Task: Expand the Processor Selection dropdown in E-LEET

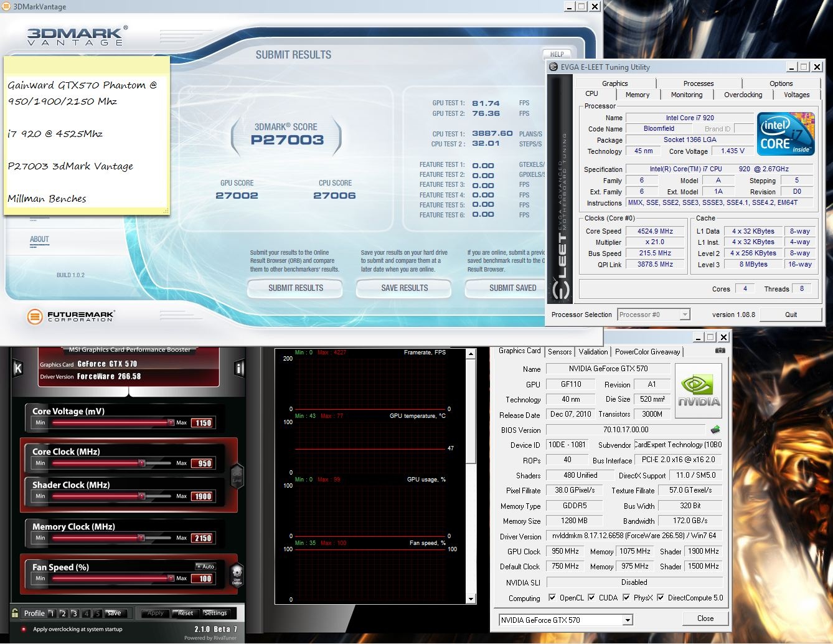Action: tap(685, 315)
